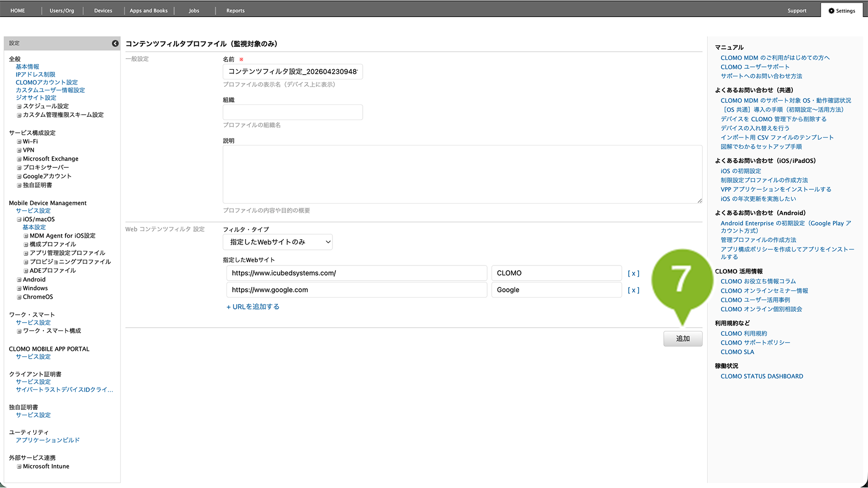Click the Settings gear icon
868x488 pixels.
coord(831,11)
